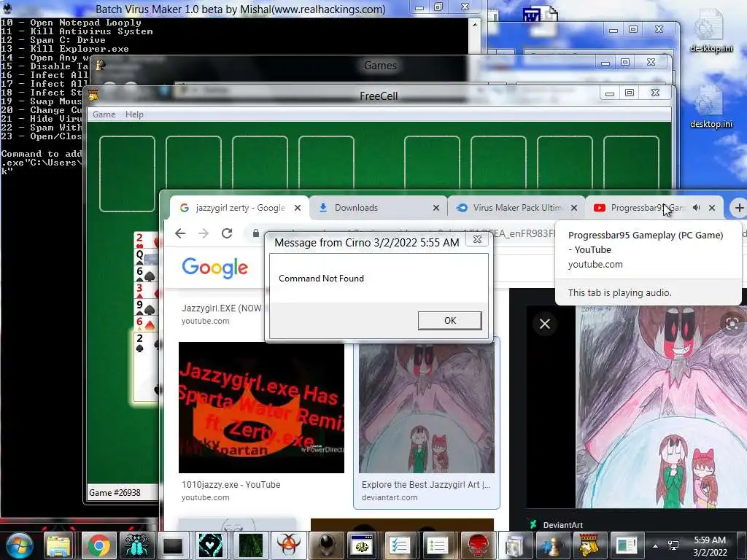Click the red skull taskbar icon
This screenshot has height=560, width=747.
[x=477, y=545]
